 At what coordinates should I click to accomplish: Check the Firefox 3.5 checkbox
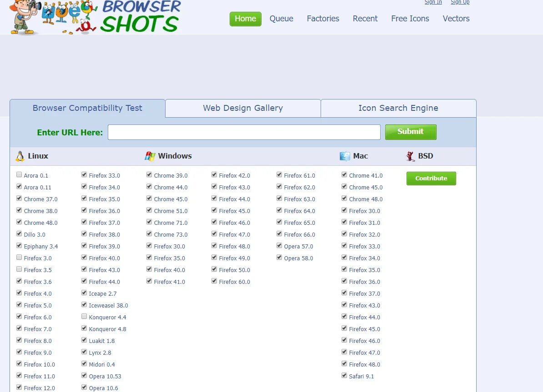pos(19,269)
